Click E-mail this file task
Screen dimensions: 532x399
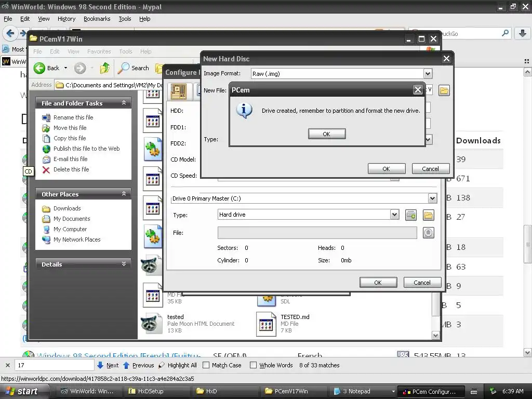pyautogui.click(x=70, y=159)
